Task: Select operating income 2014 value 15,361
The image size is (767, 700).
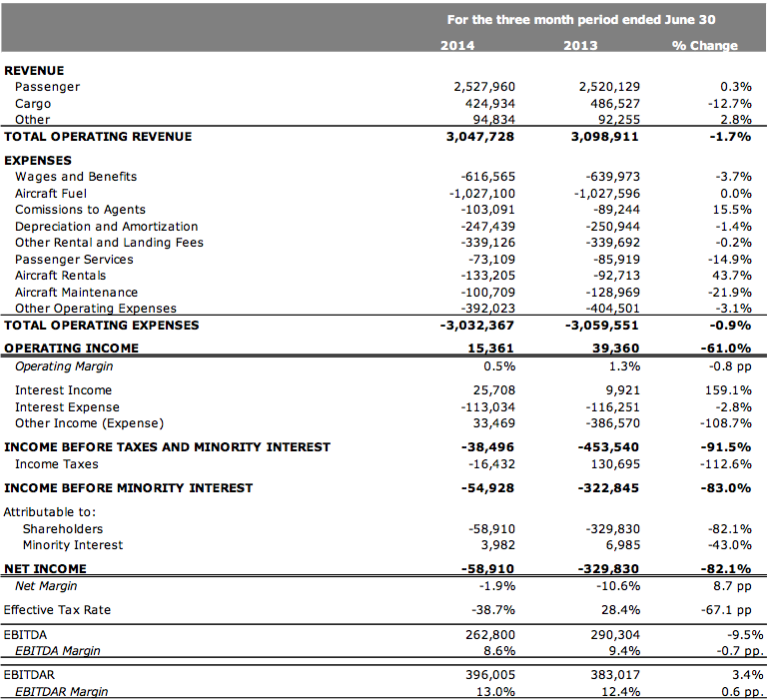Action: tap(490, 349)
